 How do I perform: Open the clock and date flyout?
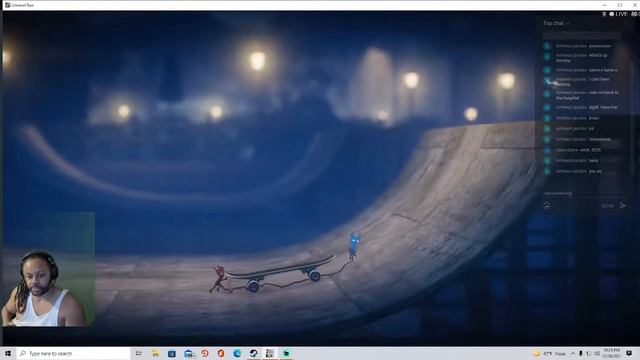tap(611, 353)
